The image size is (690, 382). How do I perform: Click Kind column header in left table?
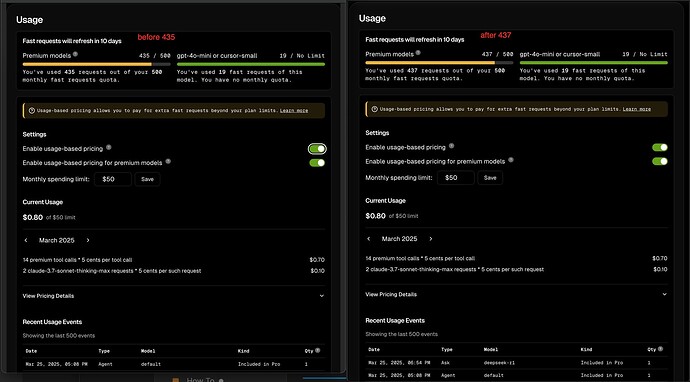point(243,351)
